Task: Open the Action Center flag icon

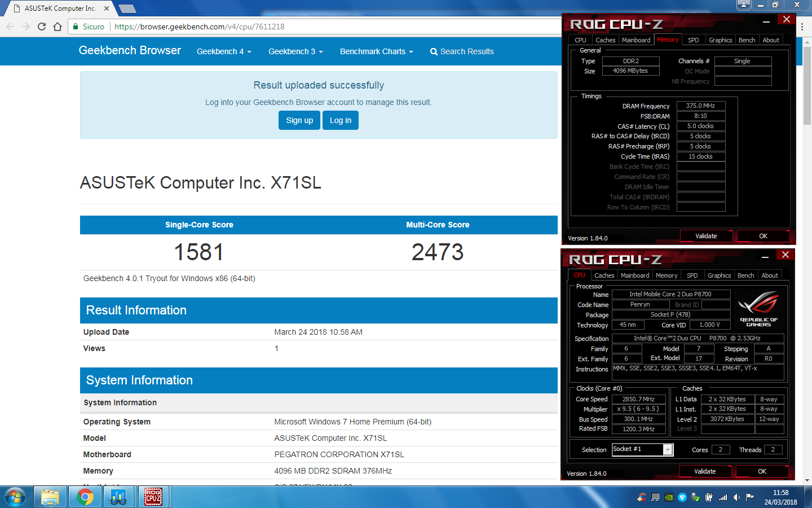Action: click(x=750, y=497)
